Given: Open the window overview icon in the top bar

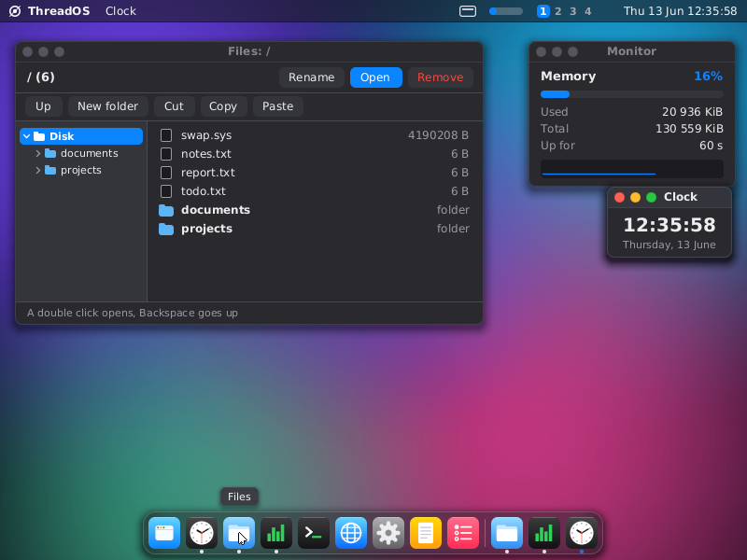Looking at the screenshot, I should (x=468, y=11).
